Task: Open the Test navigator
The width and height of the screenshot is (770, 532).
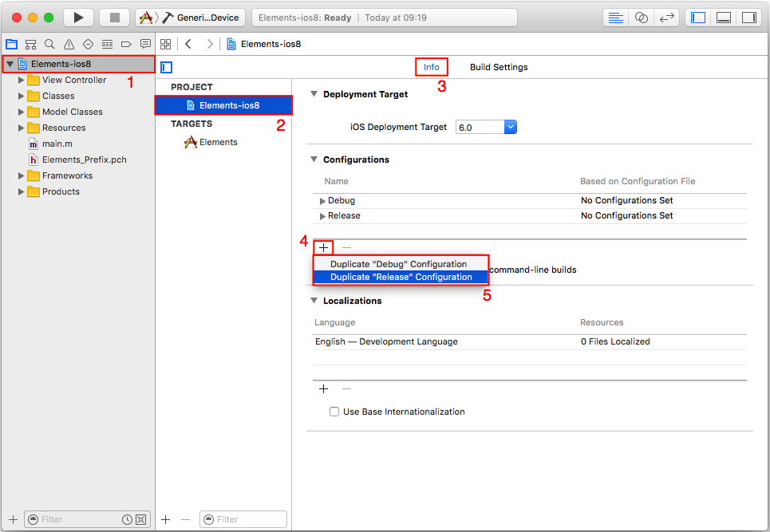Action: (x=87, y=44)
